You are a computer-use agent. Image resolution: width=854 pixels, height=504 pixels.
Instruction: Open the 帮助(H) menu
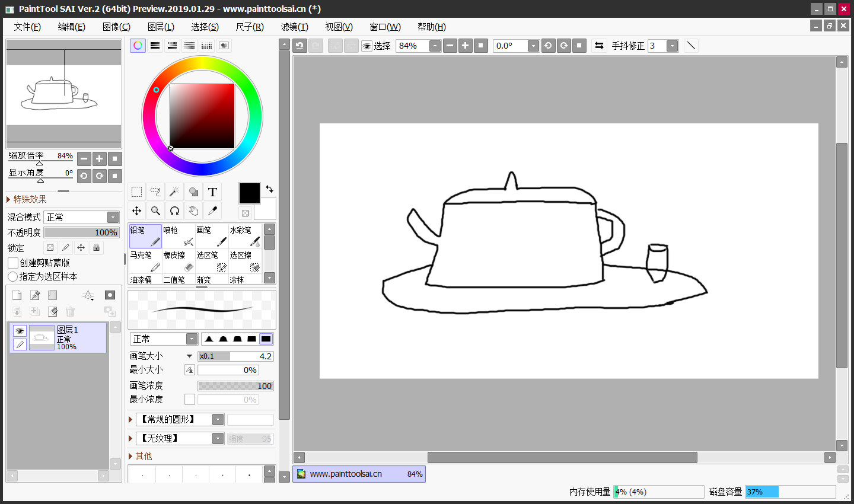(x=432, y=27)
